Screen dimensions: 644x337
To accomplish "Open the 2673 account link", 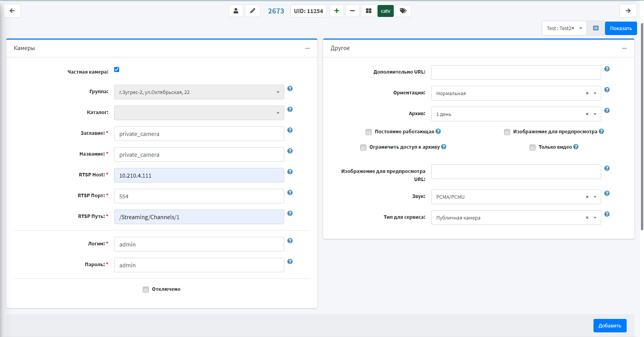I will [276, 11].
